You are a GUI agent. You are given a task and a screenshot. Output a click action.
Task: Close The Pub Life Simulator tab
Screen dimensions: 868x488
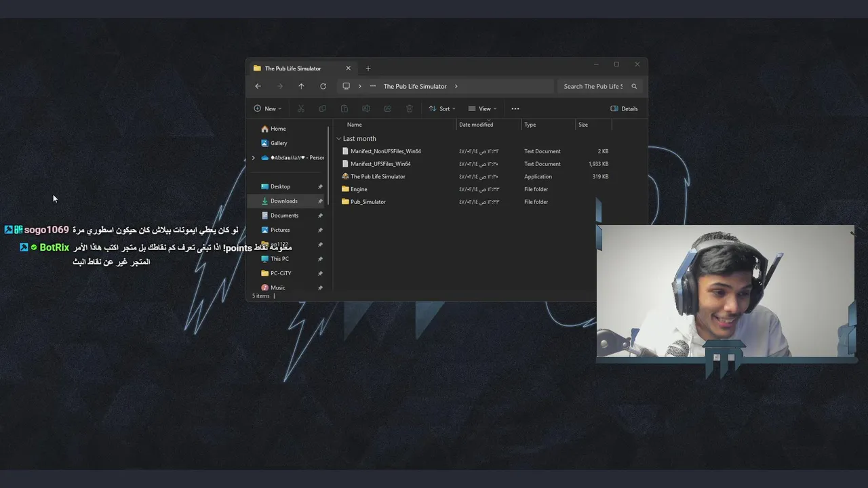[349, 68]
